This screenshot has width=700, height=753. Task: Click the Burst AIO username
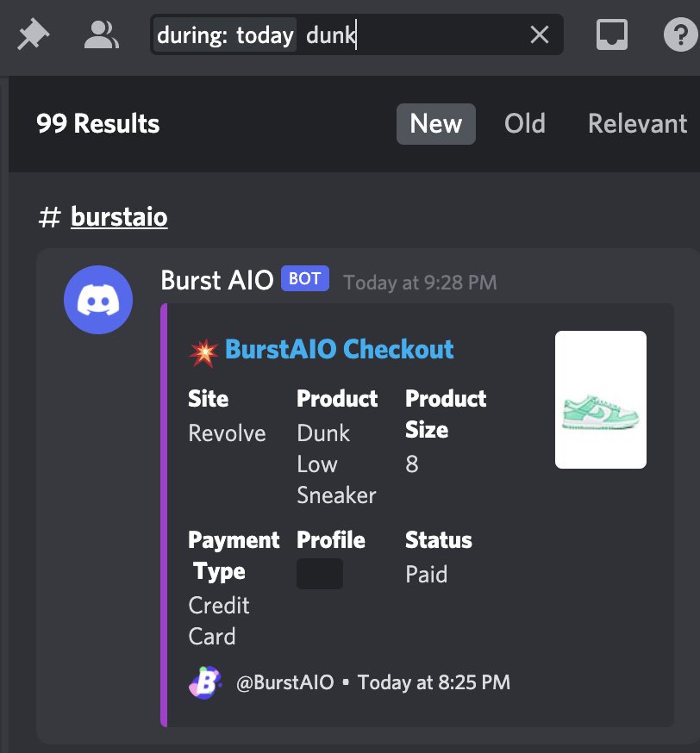[216, 280]
